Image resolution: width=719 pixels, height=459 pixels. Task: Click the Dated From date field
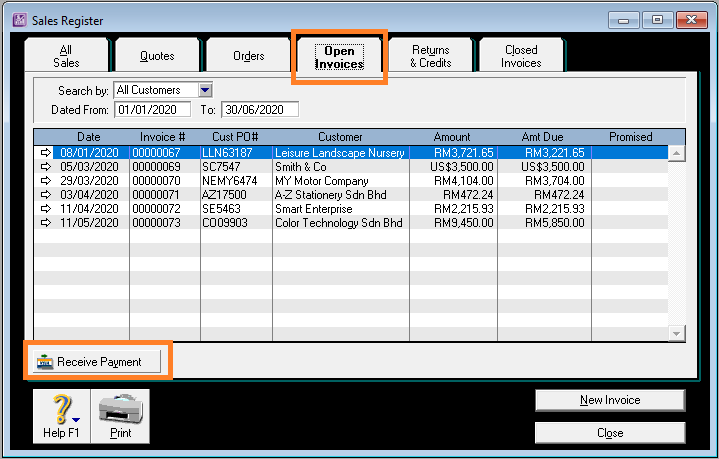pos(152,110)
